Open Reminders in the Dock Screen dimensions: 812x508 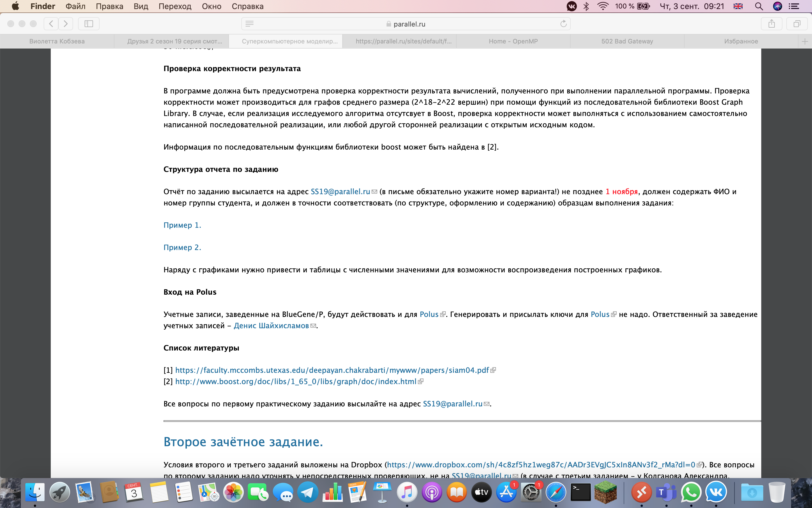(x=184, y=492)
